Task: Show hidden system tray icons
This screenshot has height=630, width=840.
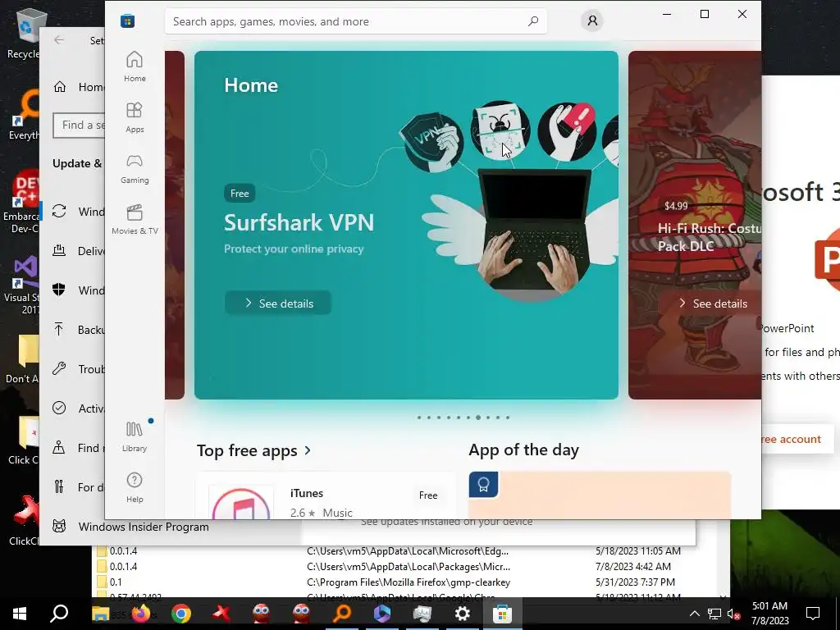Action: point(694,614)
